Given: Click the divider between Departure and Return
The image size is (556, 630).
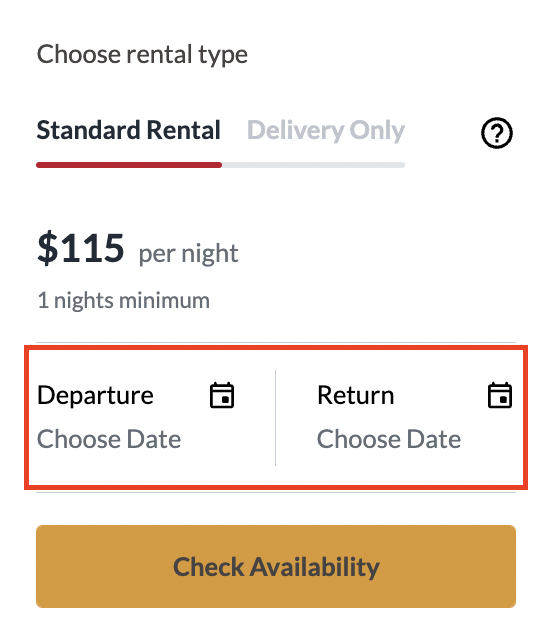Looking at the screenshot, I should tap(276, 418).
